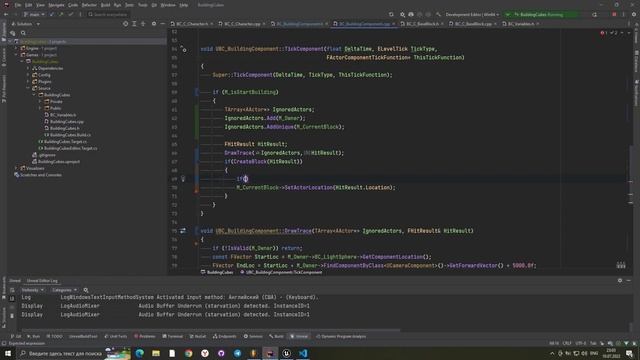
Task: Open the Help menu
Action: coord(184,5)
